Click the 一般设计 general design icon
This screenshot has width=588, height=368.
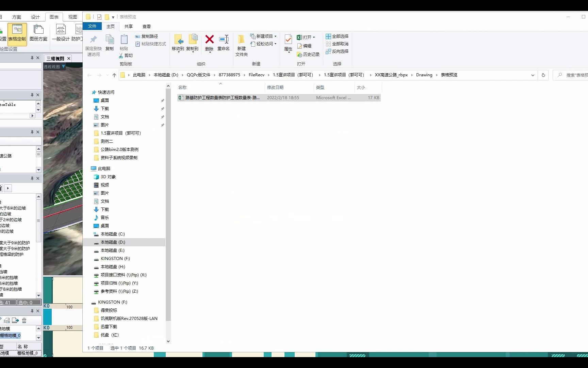pos(61,34)
